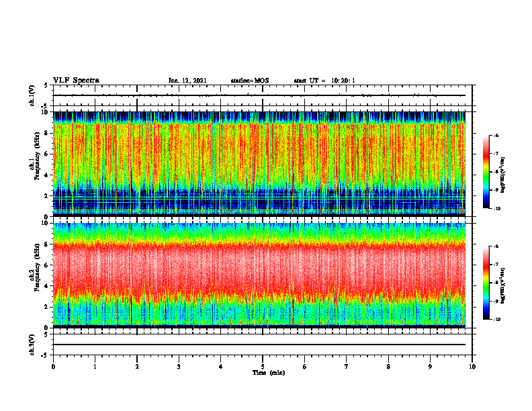Click the 'Time (min)' axis title
Screen dimensions: 532x411
269,373
